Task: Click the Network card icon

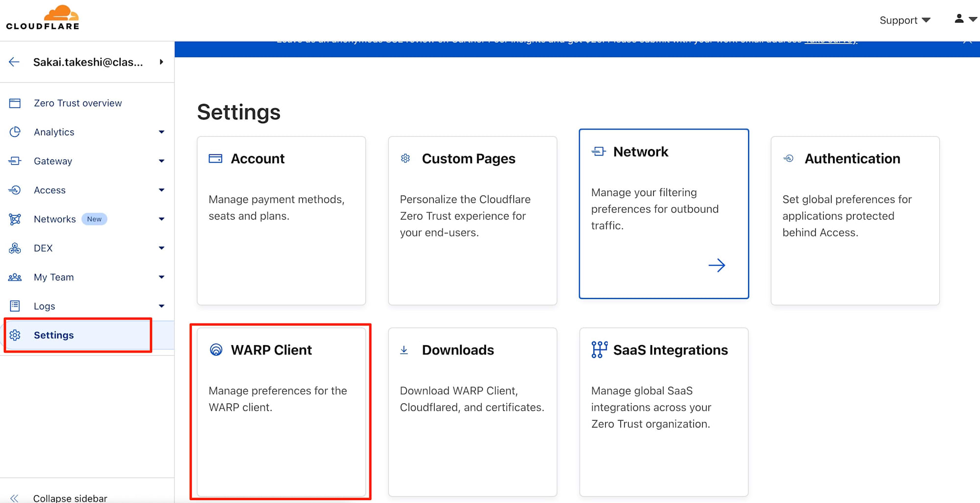Action: pos(599,151)
